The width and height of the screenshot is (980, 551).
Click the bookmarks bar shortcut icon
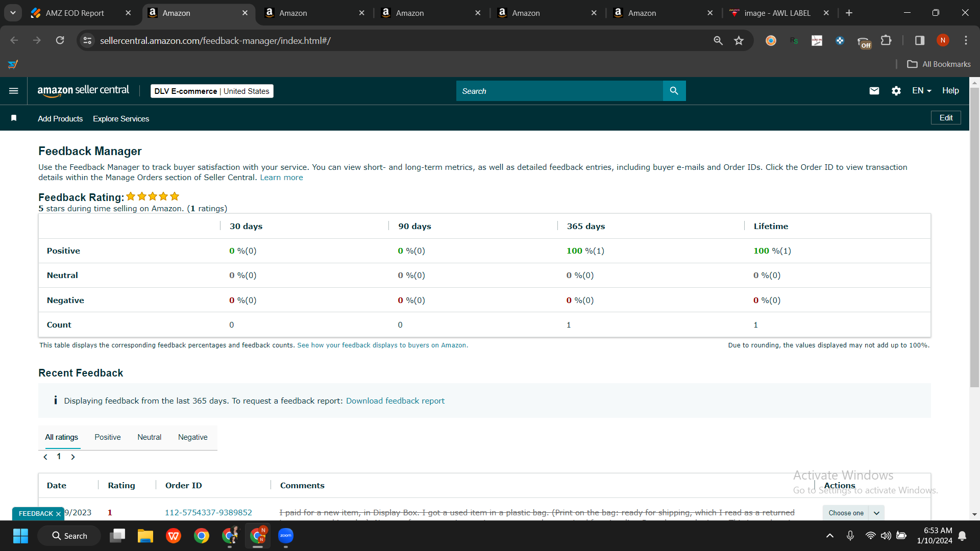[x=13, y=64]
